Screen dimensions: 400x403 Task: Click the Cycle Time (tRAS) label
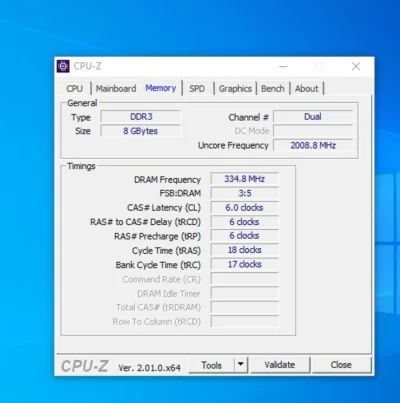(x=166, y=251)
